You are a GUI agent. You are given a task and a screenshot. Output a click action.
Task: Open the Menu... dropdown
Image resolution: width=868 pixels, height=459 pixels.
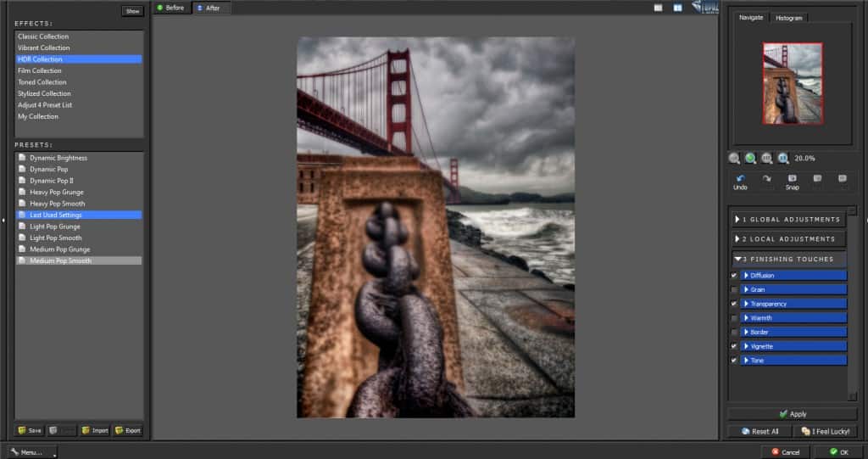coord(32,452)
